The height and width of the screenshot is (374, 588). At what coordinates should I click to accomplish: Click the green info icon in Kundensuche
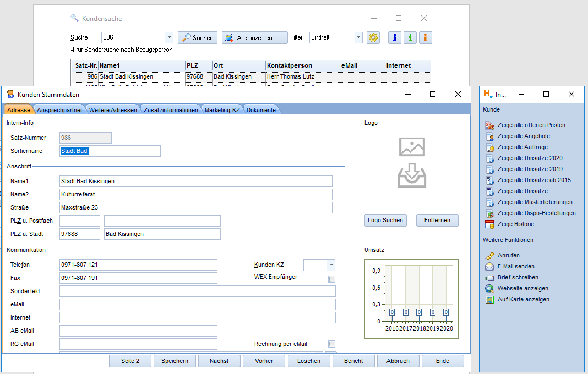(x=410, y=37)
